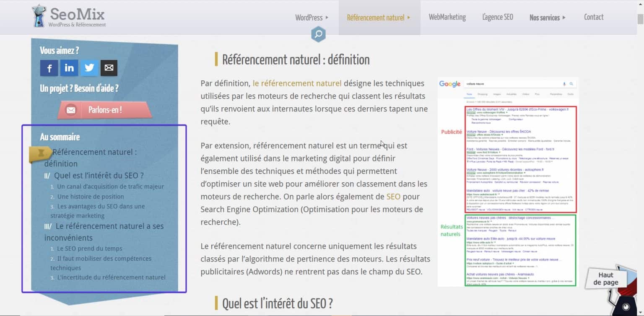Expand the Nos services dropdown
This screenshot has height=316, width=644.
point(545,17)
